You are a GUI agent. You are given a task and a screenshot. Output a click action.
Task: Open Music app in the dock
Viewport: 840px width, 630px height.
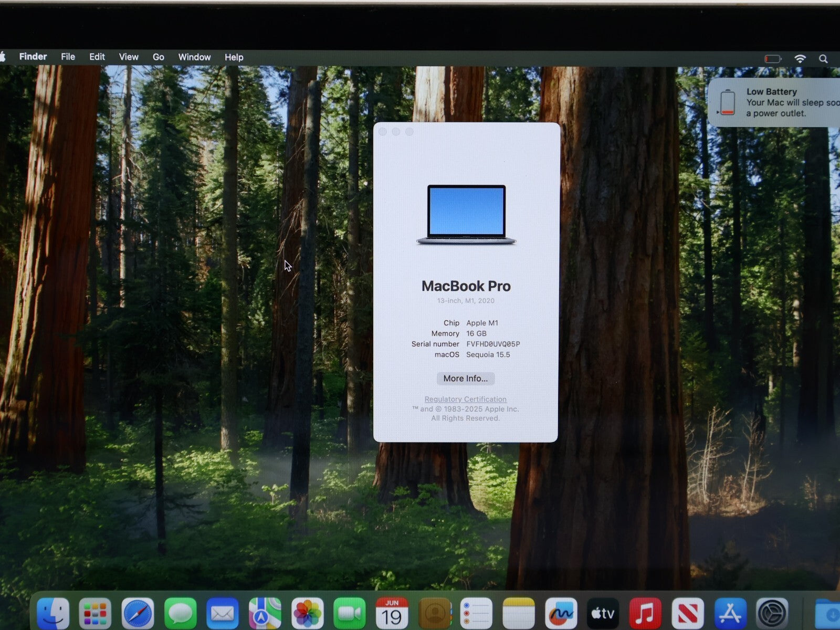click(x=645, y=613)
